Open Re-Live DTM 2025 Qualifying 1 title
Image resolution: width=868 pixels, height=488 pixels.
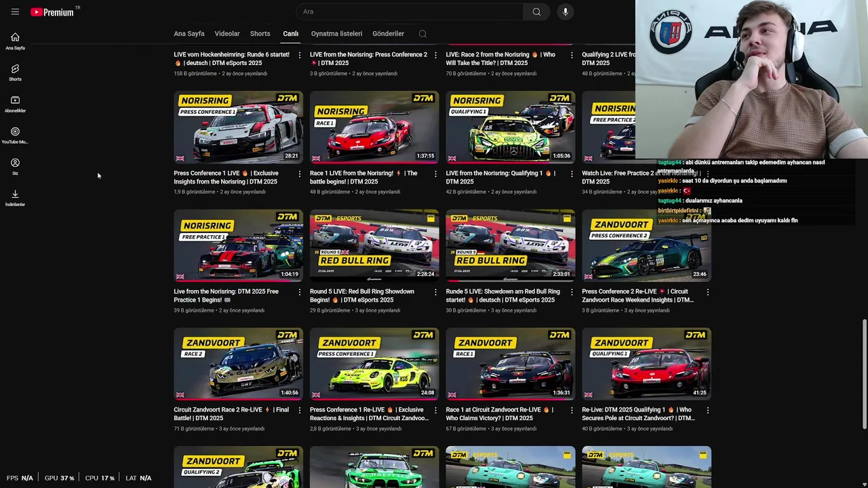[x=638, y=414]
